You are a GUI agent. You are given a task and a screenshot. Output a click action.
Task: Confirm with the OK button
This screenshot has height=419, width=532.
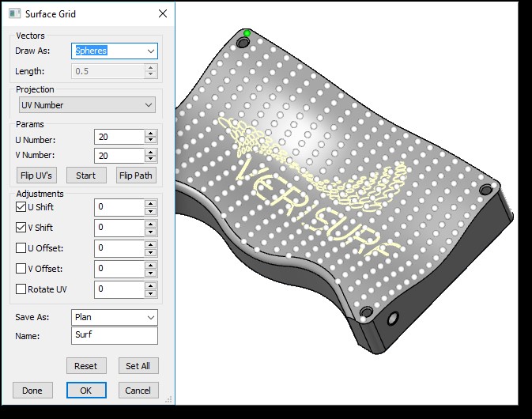point(86,391)
